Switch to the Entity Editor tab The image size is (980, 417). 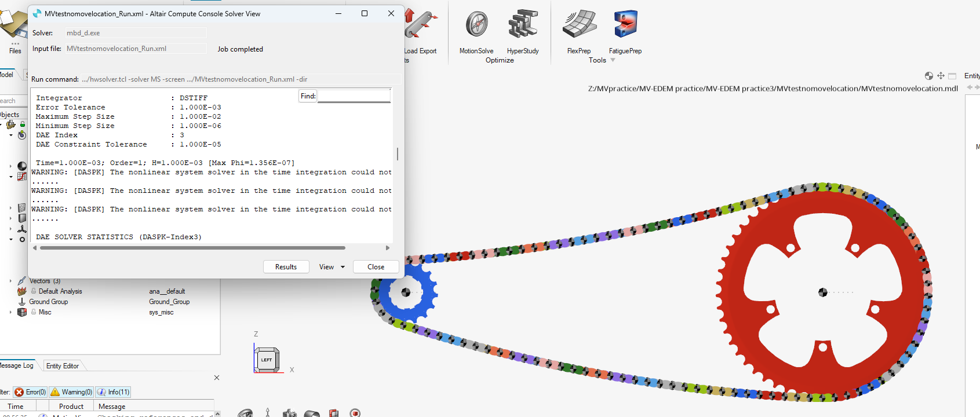click(63, 366)
